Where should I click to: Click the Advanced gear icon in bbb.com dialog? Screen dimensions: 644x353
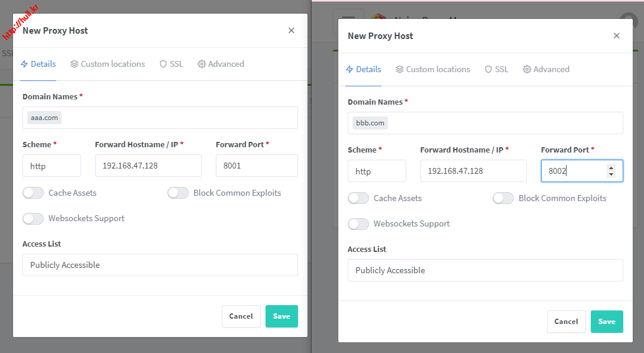[x=527, y=69]
